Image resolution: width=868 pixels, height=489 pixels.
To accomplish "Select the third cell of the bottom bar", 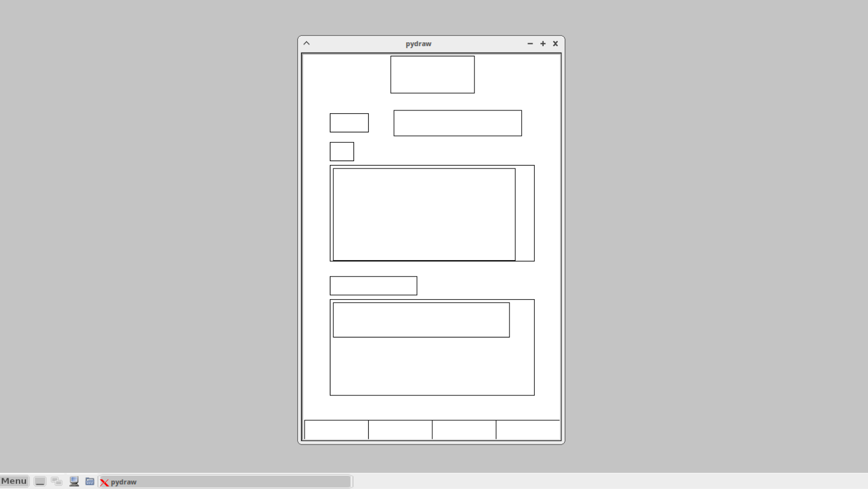I will (x=464, y=430).
